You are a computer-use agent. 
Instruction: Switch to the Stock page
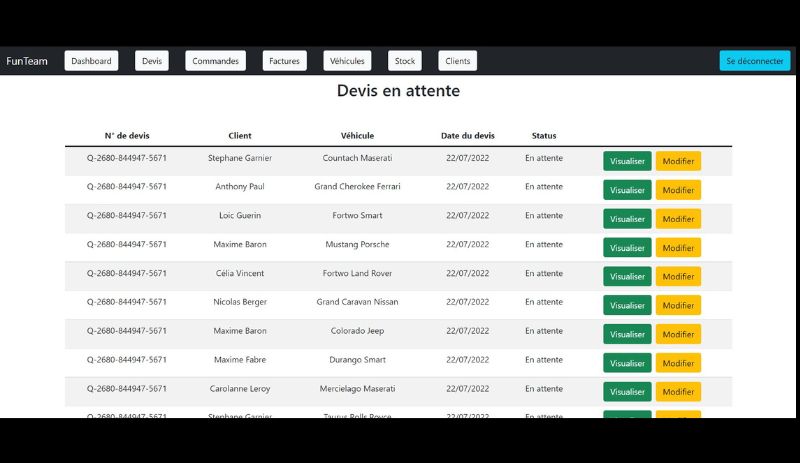(405, 61)
